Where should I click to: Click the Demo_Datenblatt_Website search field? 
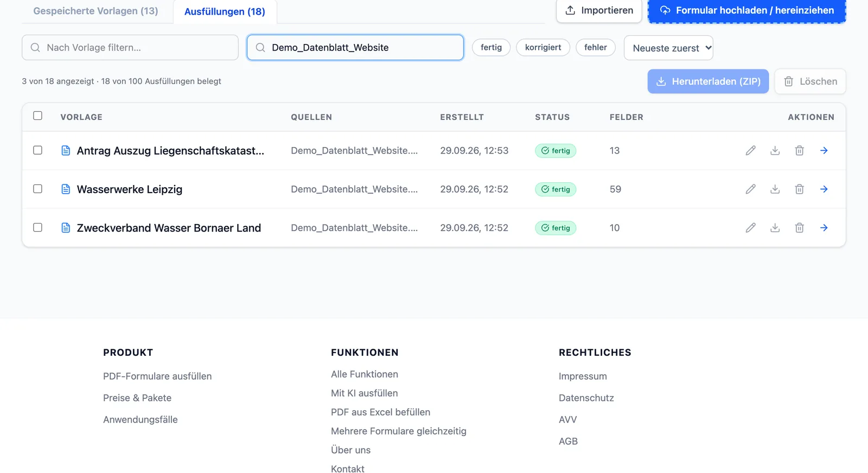coord(355,48)
